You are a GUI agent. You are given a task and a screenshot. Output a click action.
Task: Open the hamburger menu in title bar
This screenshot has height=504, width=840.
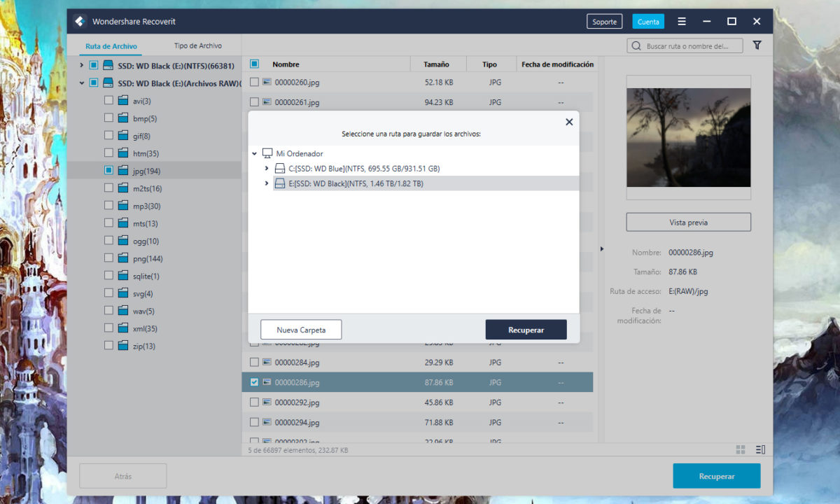(682, 22)
